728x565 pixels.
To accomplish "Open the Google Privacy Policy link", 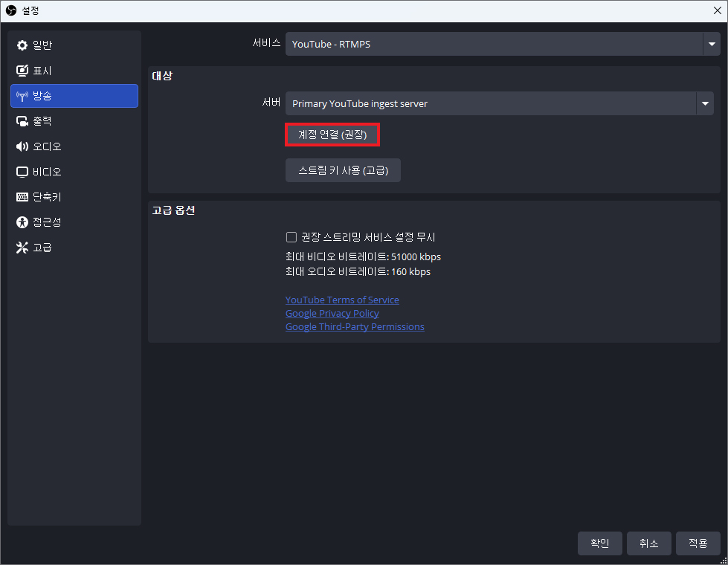I will point(332,313).
